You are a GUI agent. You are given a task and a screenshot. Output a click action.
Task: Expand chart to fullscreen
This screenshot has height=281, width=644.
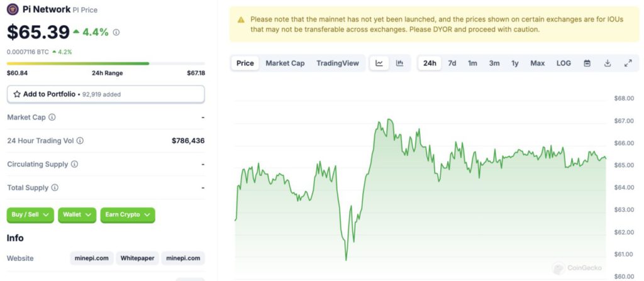coord(628,63)
